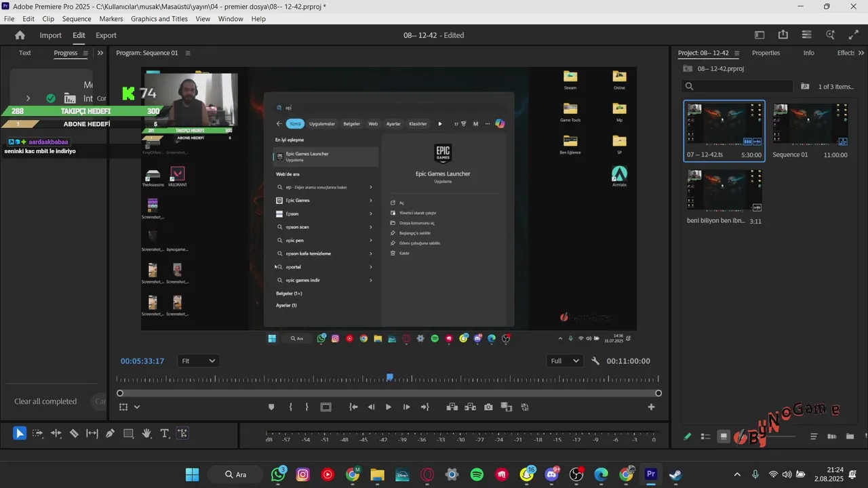Click Automate to Sequence icon
The image size is (868, 488).
832,436
